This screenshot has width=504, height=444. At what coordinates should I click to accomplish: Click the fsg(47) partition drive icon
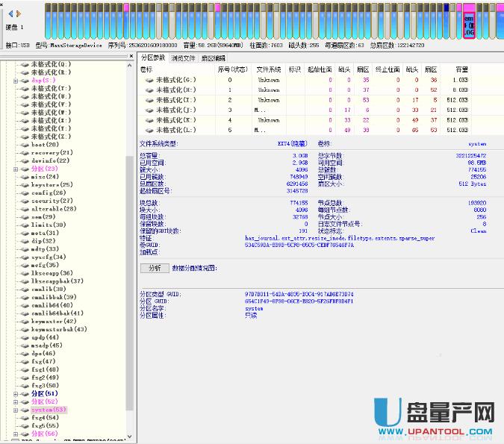point(25,362)
